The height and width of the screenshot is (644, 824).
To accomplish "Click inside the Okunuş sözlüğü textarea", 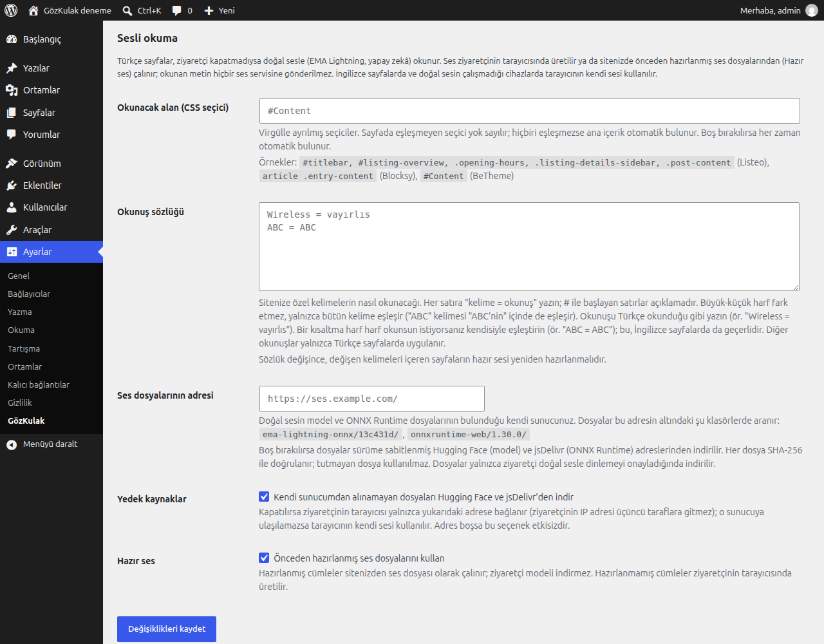I will [529, 247].
